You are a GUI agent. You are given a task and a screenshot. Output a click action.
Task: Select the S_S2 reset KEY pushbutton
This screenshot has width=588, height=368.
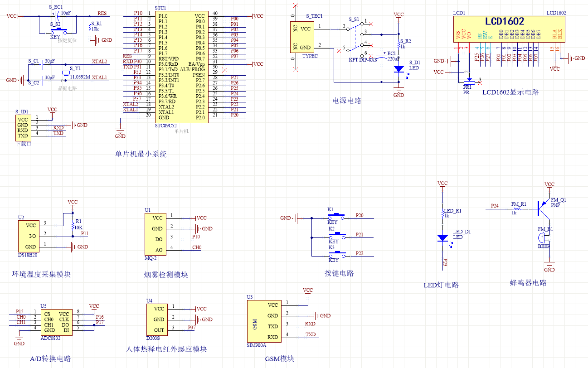58,30
